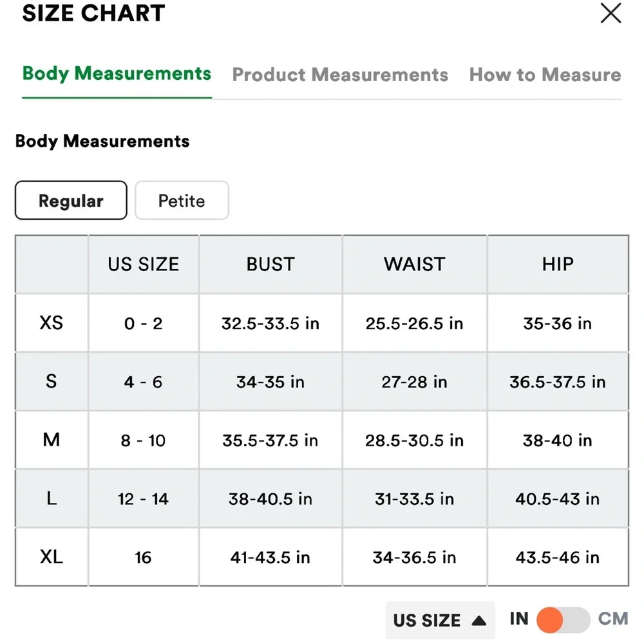The image size is (644, 644).
Task: Switch to the Petite size chart
Action: click(182, 201)
